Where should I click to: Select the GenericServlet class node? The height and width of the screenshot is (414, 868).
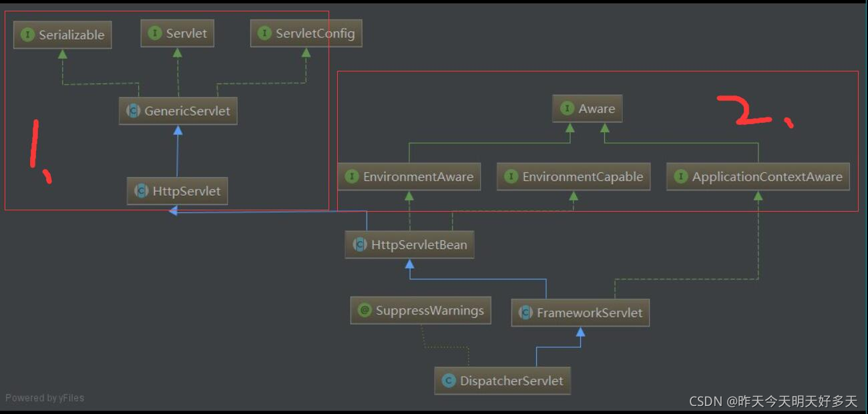178,111
